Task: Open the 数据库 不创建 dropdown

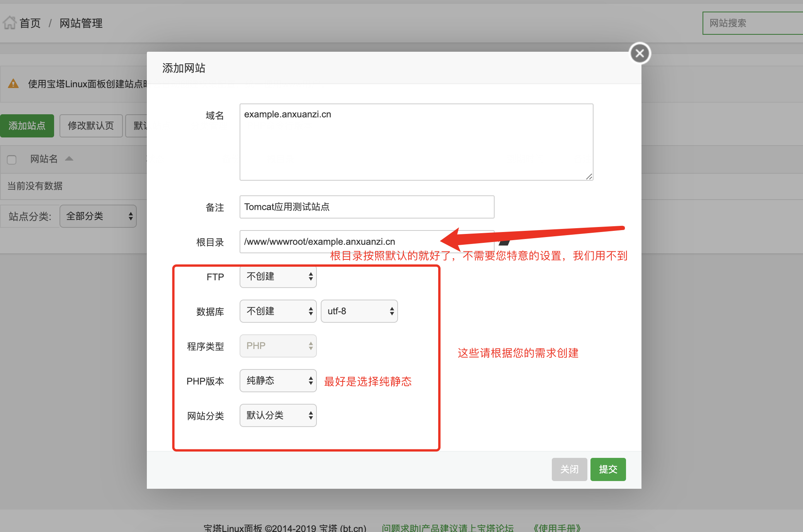Action: (x=277, y=311)
